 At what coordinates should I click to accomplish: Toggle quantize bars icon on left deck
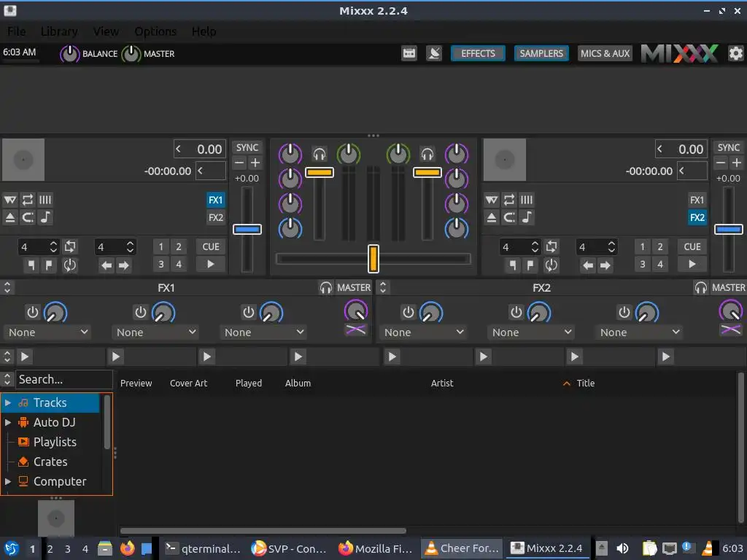[45, 200]
